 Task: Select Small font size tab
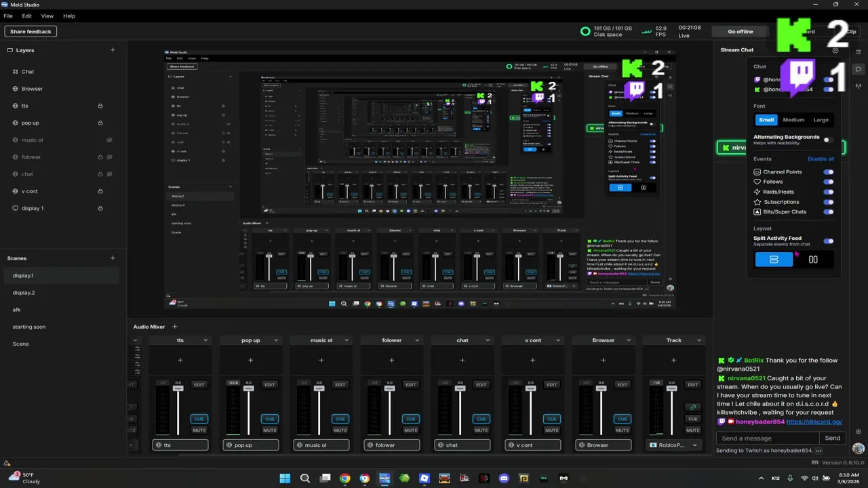coord(766,120)
